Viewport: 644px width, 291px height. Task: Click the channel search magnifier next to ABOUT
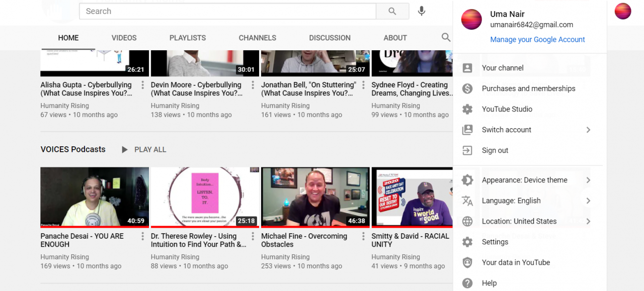point(446,38)
